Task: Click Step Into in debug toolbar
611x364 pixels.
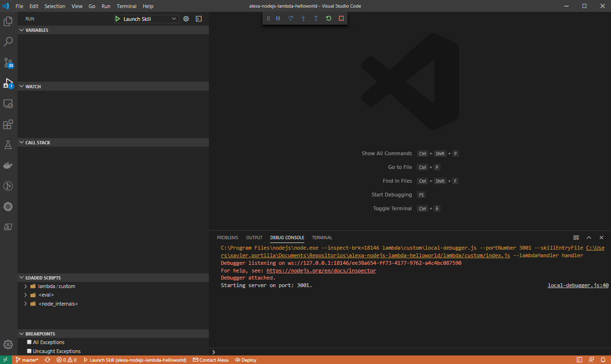Action: pos(303,19)
